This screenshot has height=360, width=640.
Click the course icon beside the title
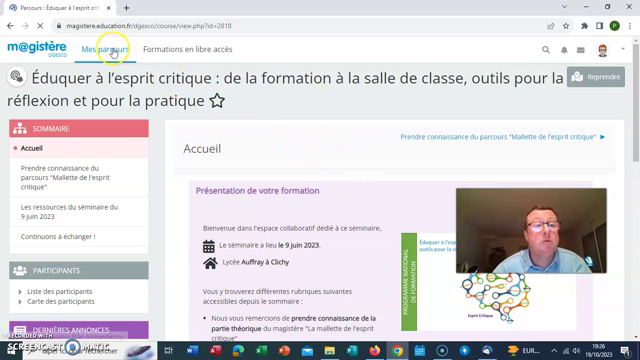point(17,77)
